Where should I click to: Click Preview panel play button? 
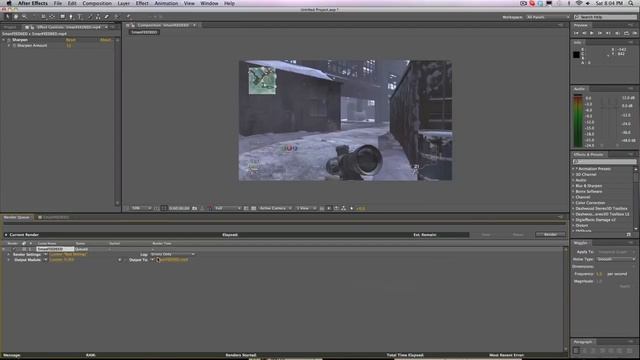(592, 33)
